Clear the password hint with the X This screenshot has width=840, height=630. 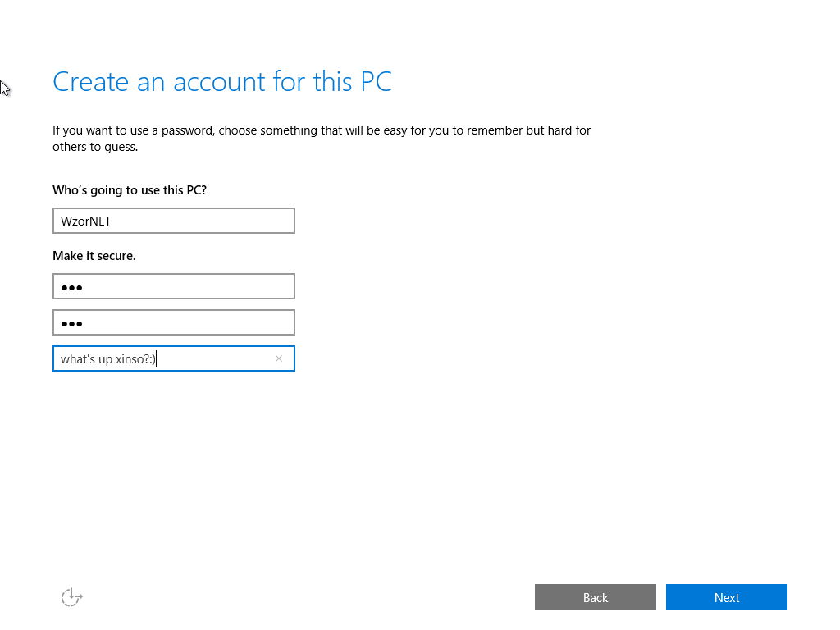(279, 358)
